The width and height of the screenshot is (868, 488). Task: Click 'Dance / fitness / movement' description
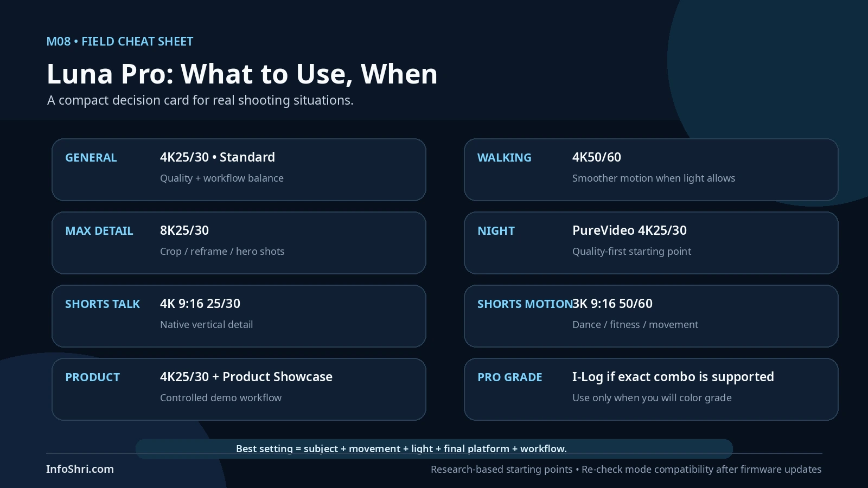635,325
